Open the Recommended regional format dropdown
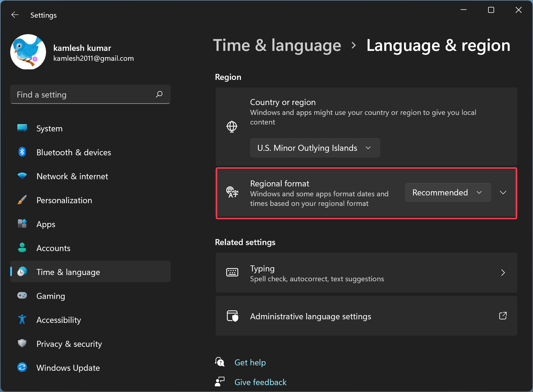 (448, 192)
